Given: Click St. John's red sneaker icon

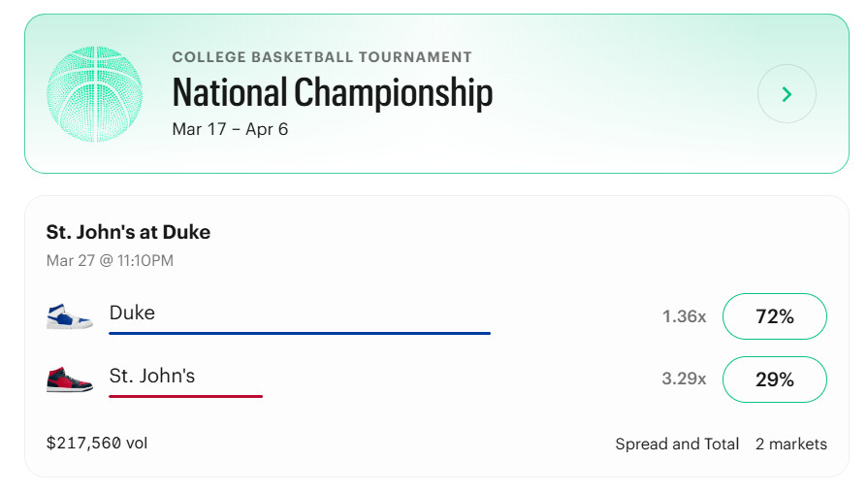Looking at the screenshot, I should coord(70,378).
